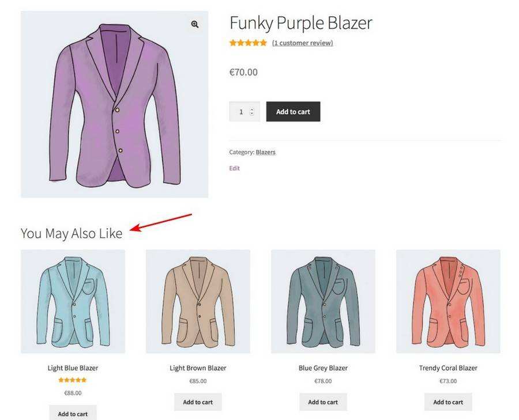Open the 1 customer review link
519x420 pixels.
pyautogui.click(x=302, y=43)
